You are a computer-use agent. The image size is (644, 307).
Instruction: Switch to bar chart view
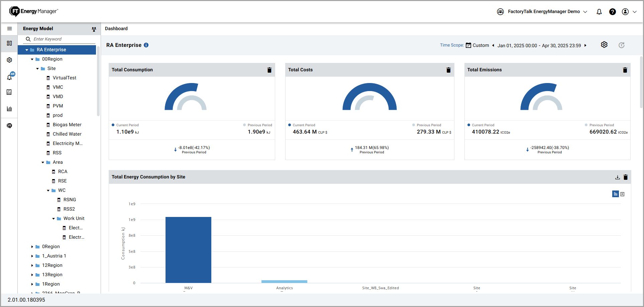tap(615, 194)
